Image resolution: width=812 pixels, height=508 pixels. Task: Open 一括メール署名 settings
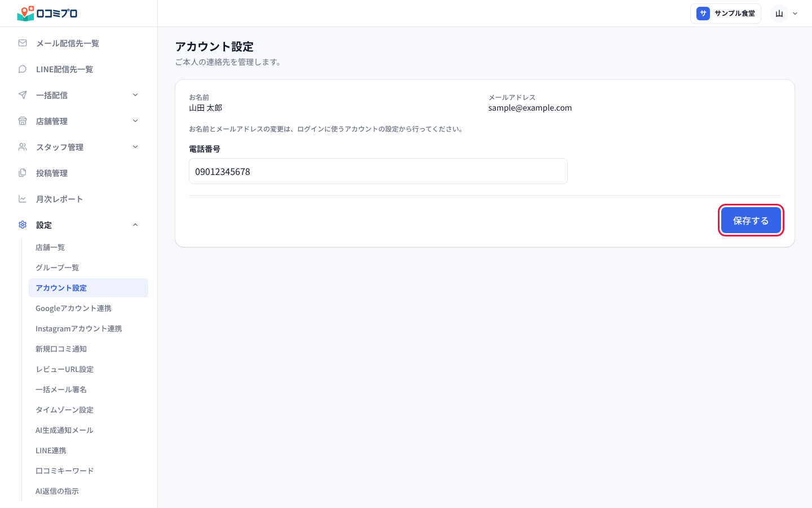tap(89, 389)
